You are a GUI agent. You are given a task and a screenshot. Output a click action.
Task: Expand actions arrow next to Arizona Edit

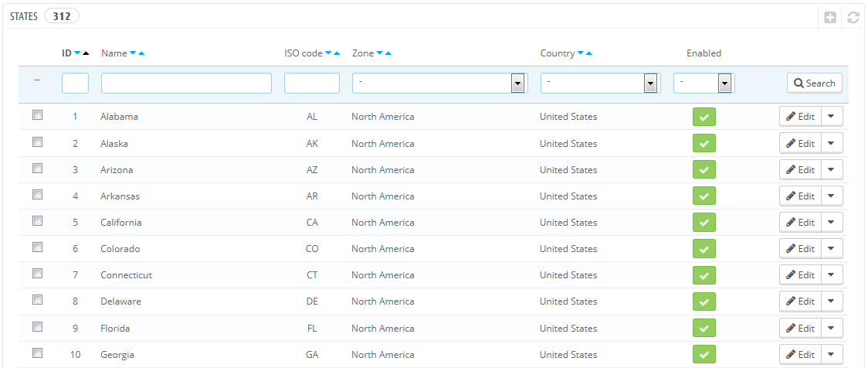coord(832,170)
